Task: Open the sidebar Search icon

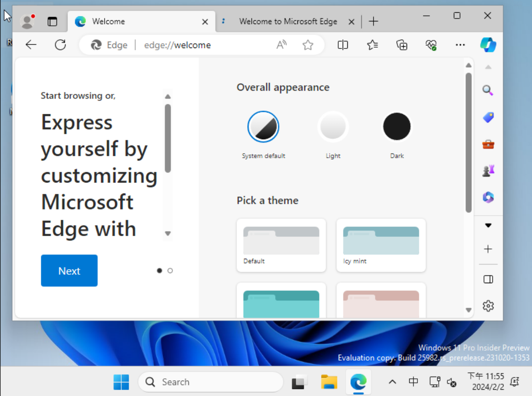Action: (x=488, y=90)
